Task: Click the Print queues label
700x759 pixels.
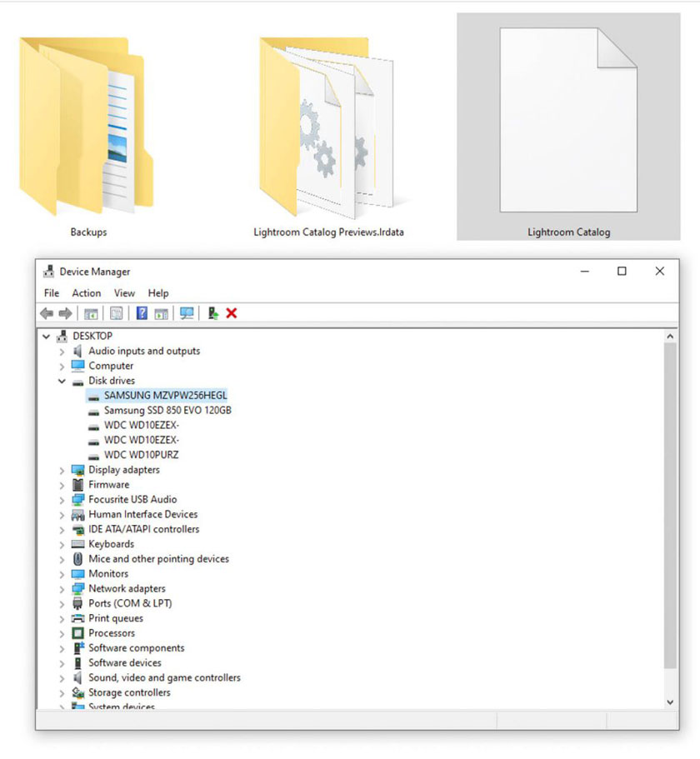Action: (116, 618)
